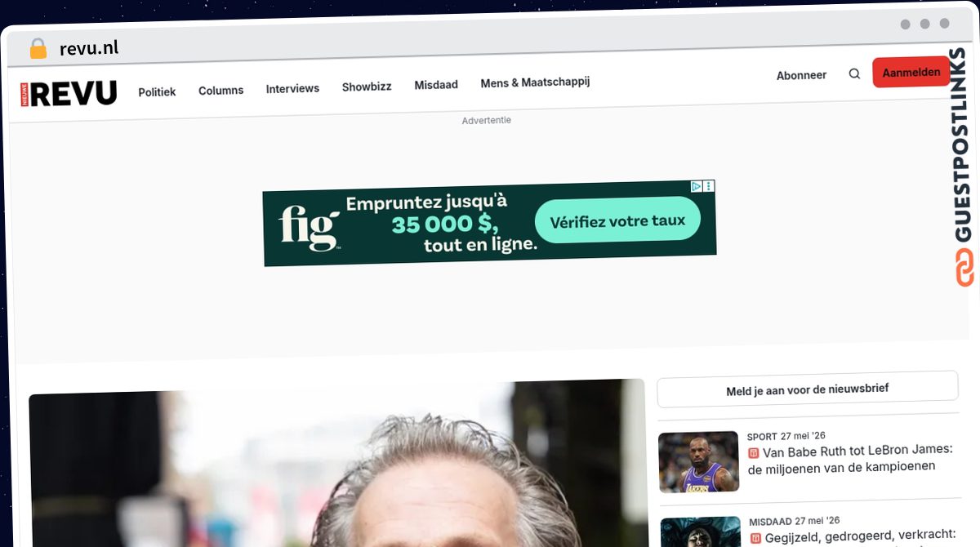The height and width of the screenshot is (547, 980).
Task: Click the red Aanmelden button
Action: click(x=911, y=72)
